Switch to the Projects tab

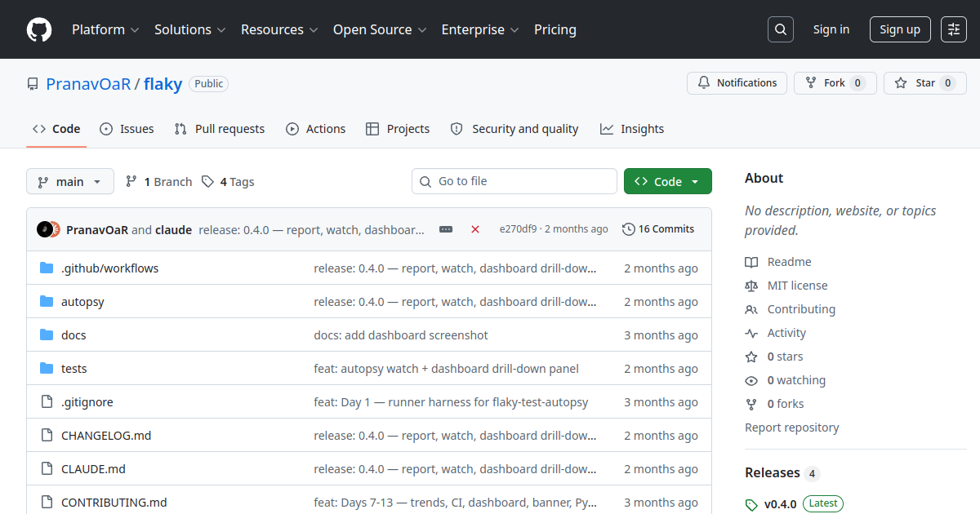pyautogui.click(x=398, y=129)
